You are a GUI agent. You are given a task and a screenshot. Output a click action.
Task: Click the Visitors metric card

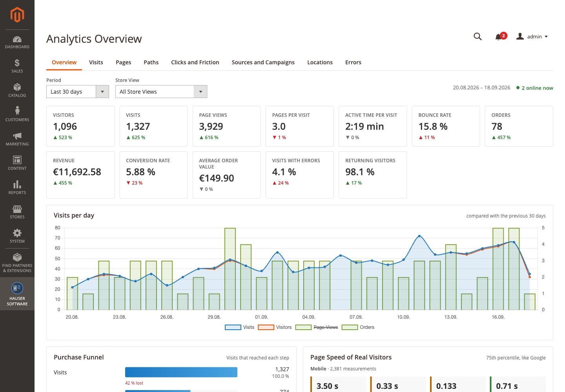80,126
